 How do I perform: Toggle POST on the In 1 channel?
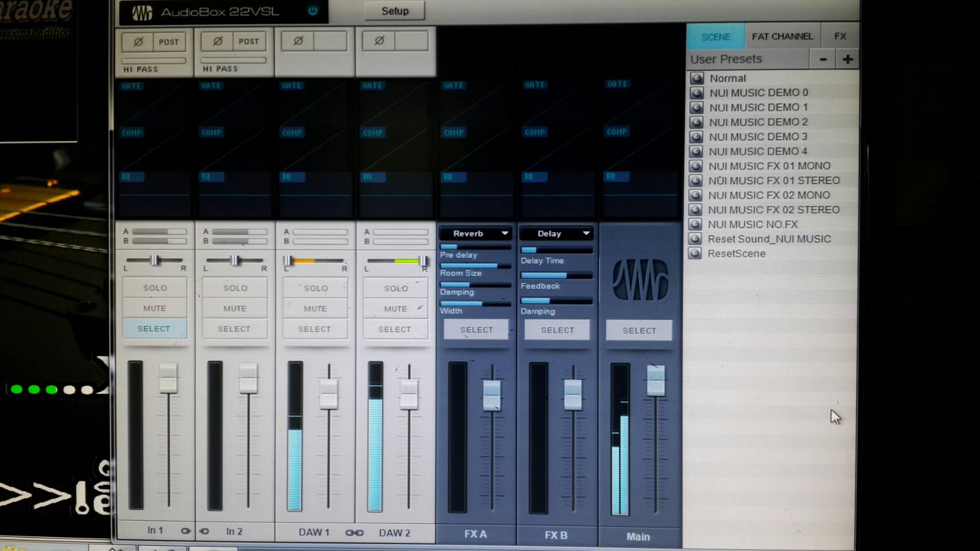click(x=169, y=42)
